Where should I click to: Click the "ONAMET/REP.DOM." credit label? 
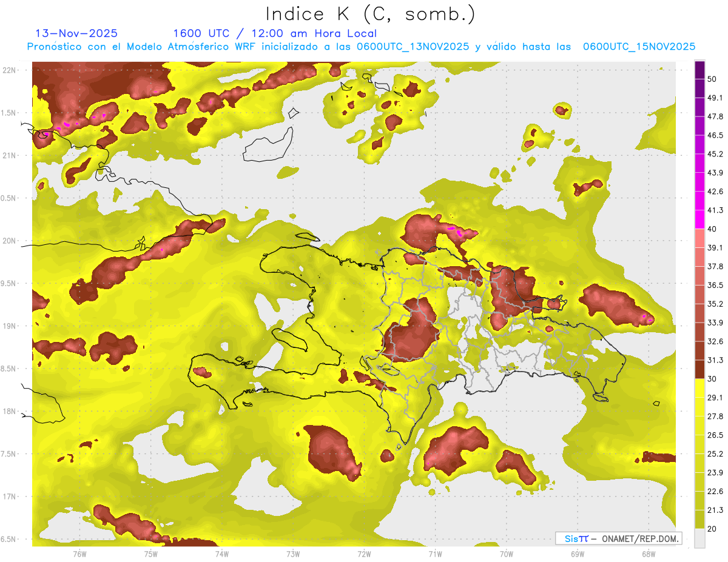click(641, 538)
